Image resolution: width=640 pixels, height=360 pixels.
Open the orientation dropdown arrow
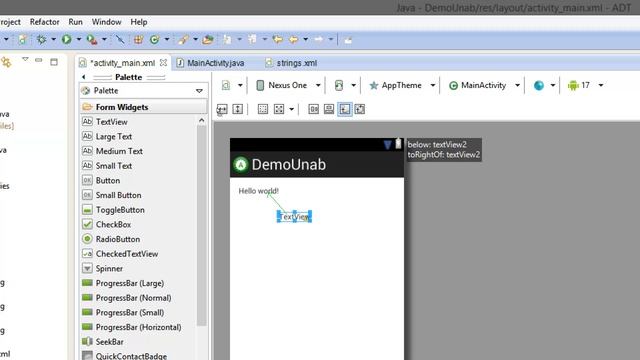pos(353,85)
